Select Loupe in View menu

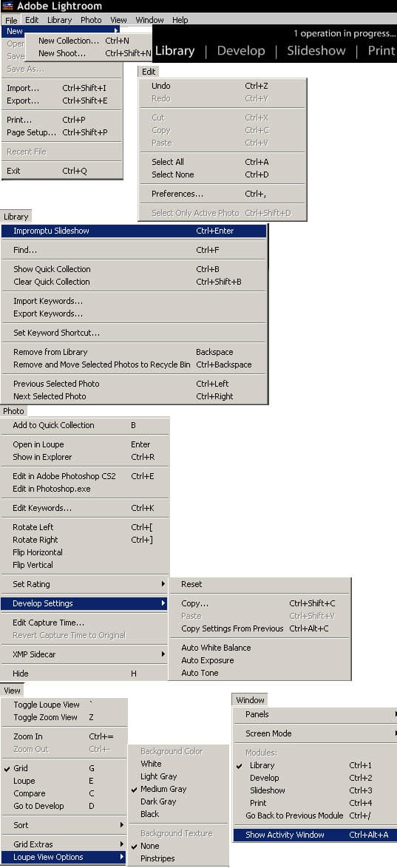64,781
